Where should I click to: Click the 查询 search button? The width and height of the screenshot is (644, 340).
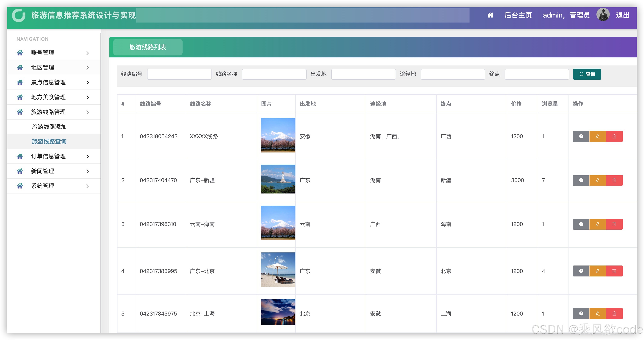(587, 74)
